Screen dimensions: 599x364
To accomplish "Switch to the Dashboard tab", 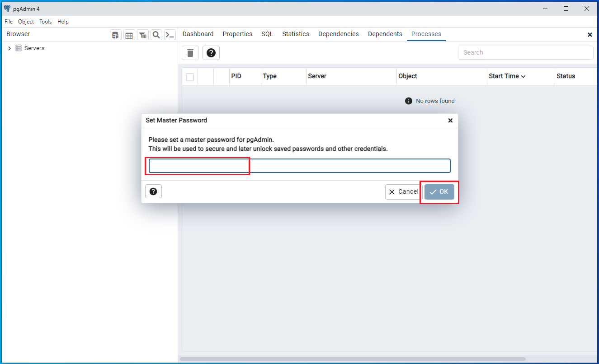I will coord(198,34).
